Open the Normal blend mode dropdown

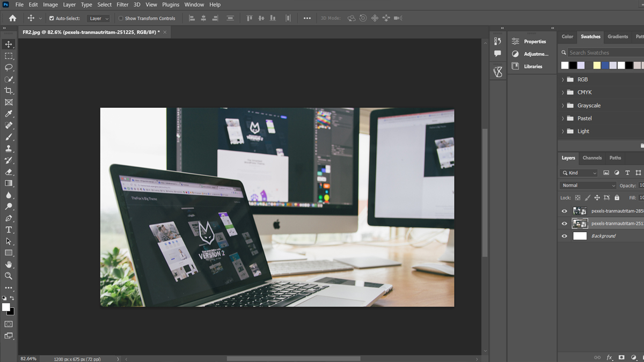[x=588, y=186]
